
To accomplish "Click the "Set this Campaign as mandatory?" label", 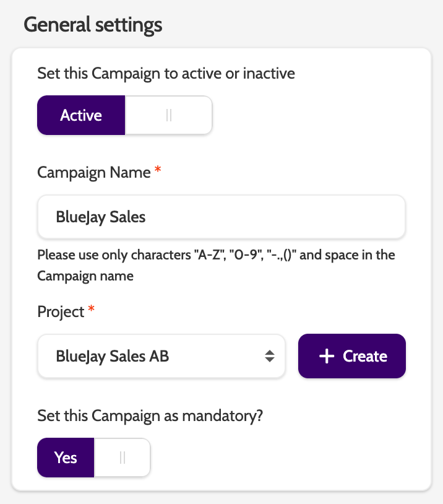I will (150, 415).
